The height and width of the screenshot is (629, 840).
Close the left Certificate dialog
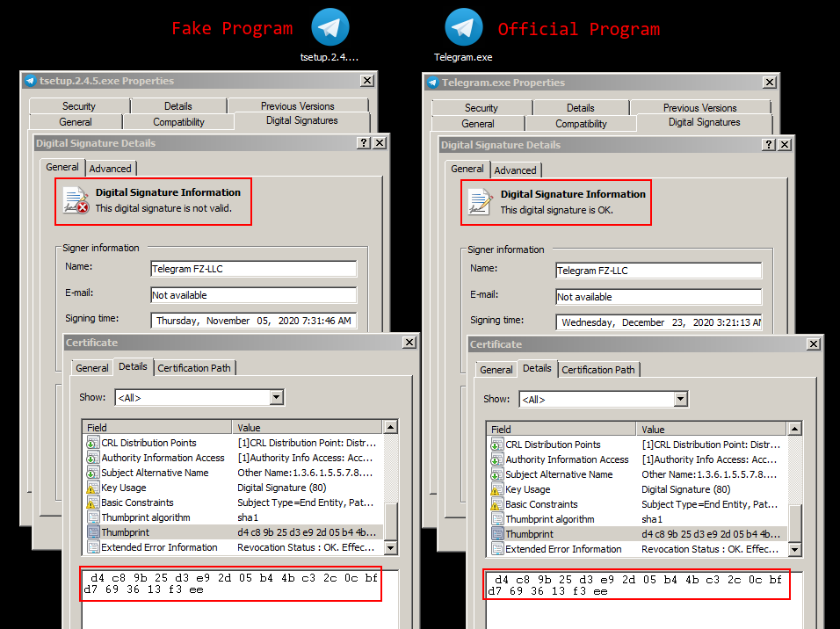click(409, 342)
